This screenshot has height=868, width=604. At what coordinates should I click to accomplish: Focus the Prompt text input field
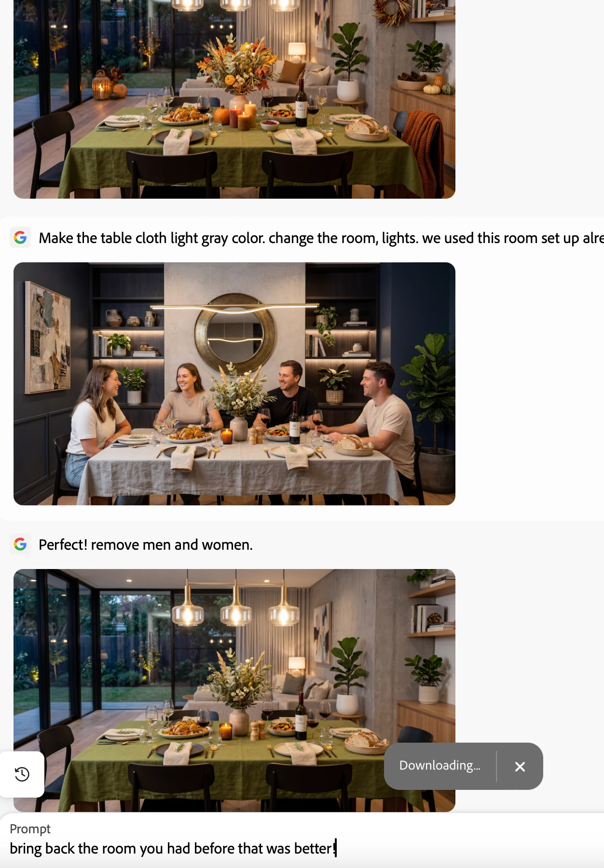click(x=302, y=848)
